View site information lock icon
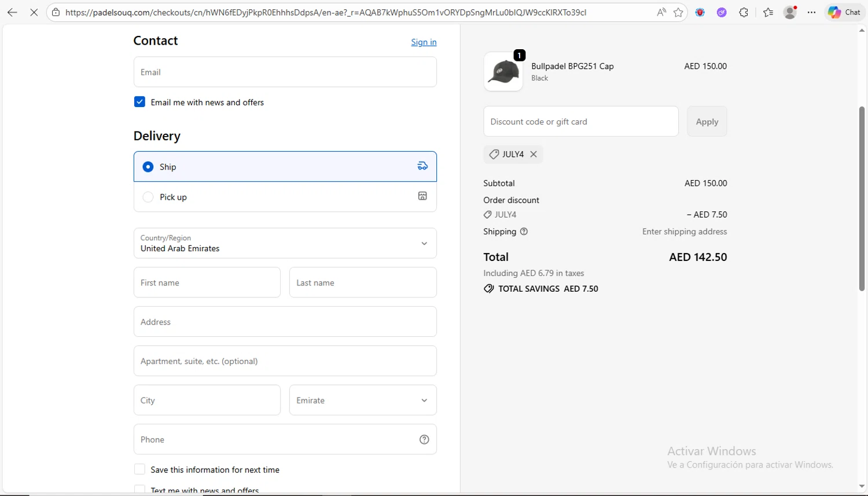Screen dimensions: 868x496 coord(56,12)
